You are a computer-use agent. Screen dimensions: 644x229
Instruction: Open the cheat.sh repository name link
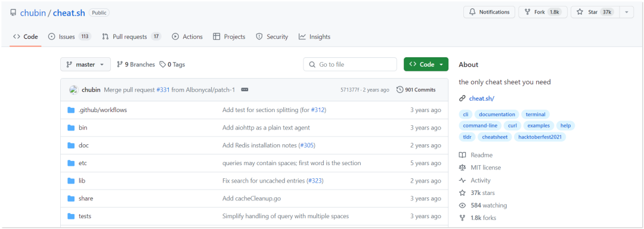pos(69,13)
